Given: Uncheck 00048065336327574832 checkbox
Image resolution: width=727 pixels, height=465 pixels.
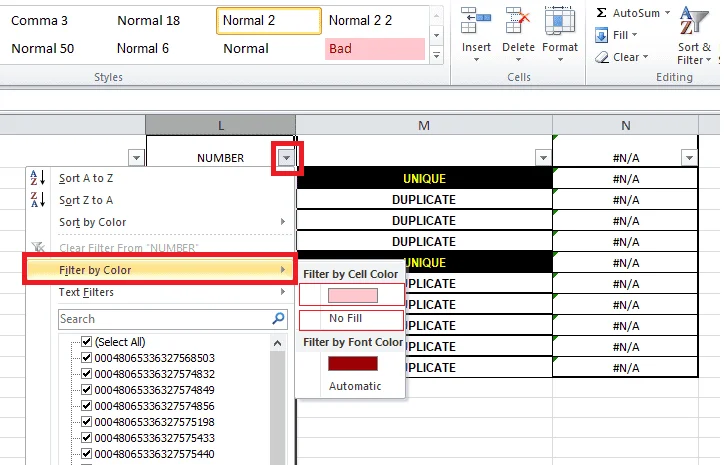Looking at the screenshot, I should tap(86, 374).
